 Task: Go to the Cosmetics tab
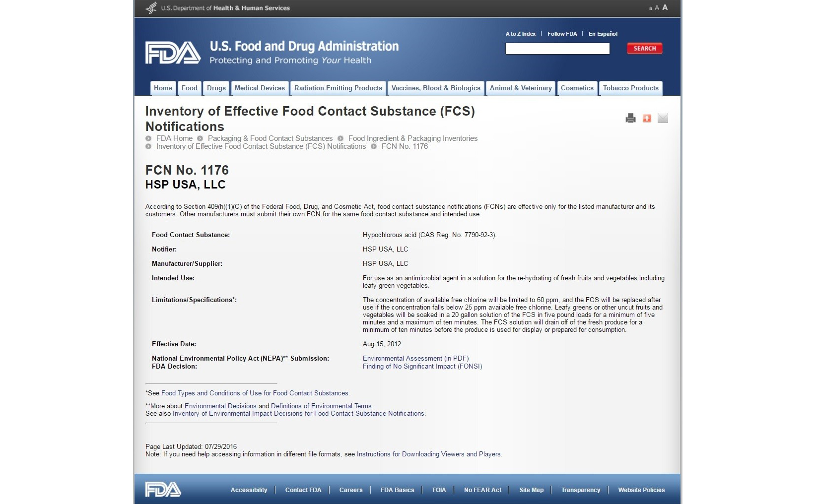pos(577,88)
